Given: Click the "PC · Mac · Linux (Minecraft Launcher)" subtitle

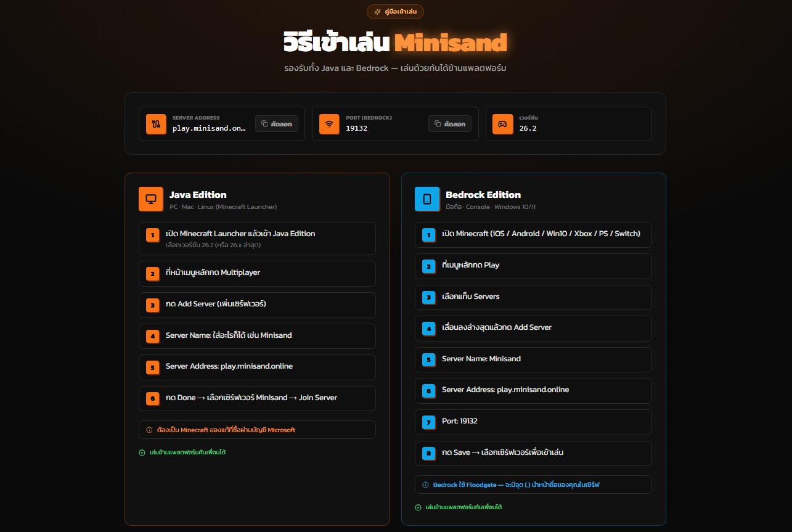Looking at the screenshot, I should pyautogui.click(x=223, y=207).
